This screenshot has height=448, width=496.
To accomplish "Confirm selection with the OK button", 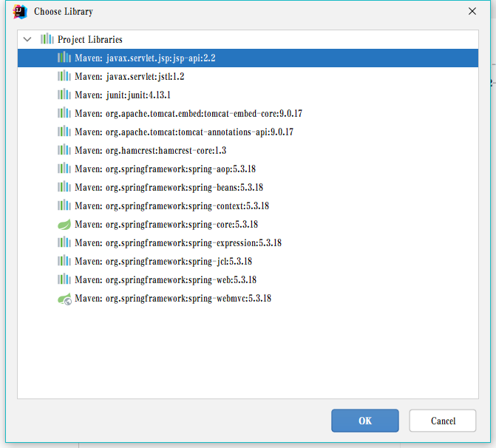I will point(364,421).
